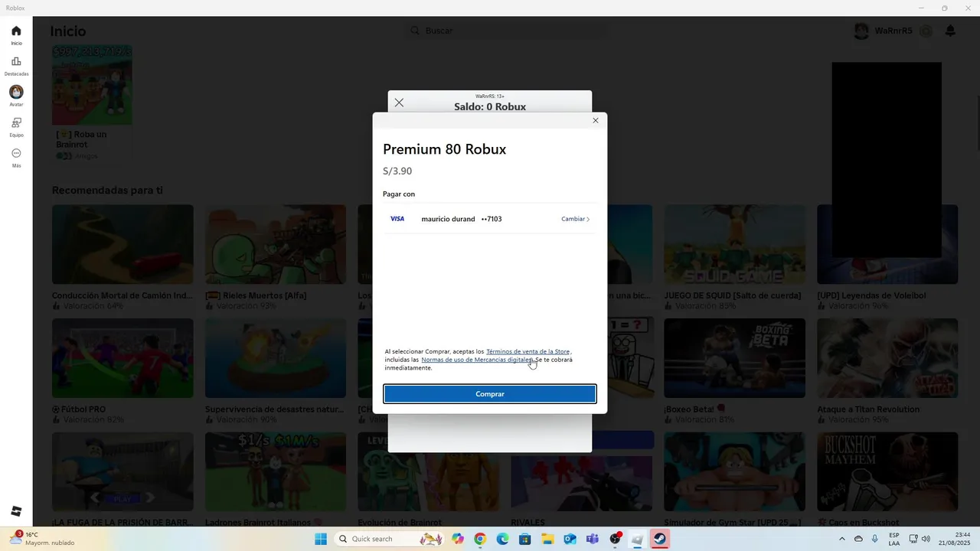Click the notifications bell icon
This screenshot has width=980, height=551.
pos(950,31)
